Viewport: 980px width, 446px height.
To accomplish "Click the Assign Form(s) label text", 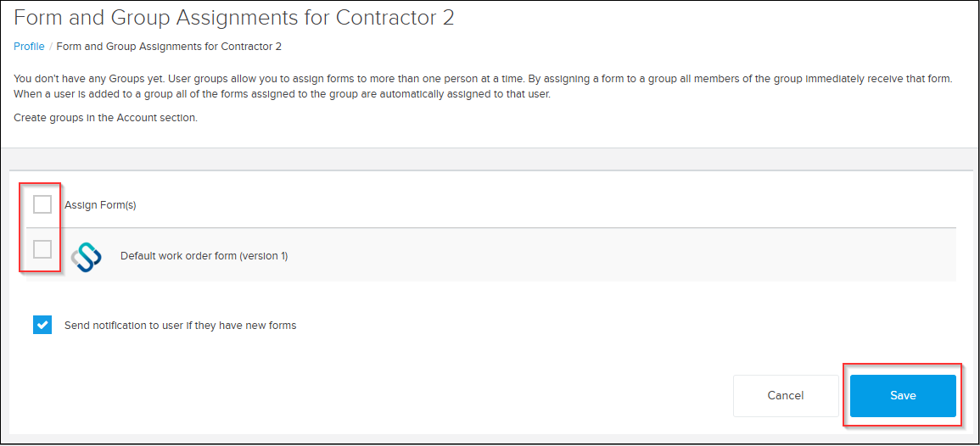I will 100,205.
